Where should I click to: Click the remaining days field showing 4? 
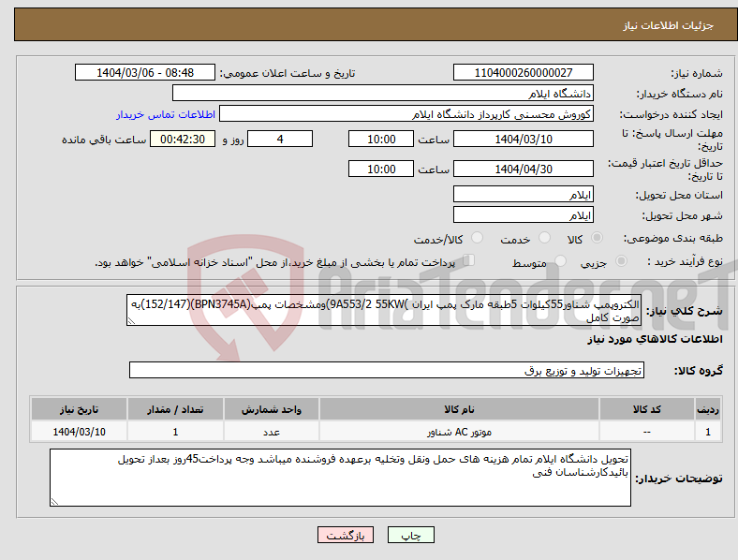(280, 139)
